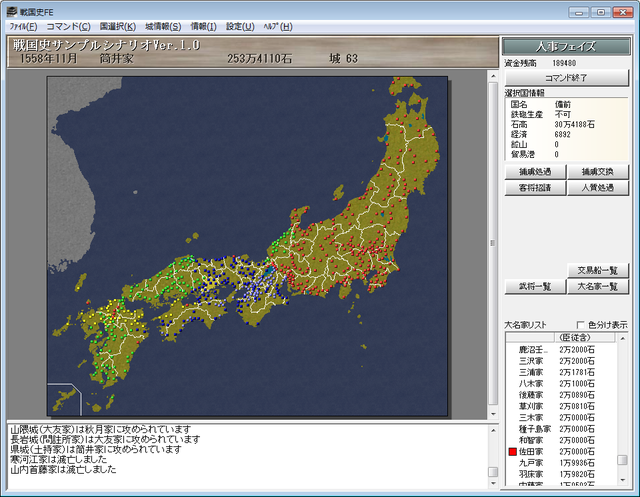Click log line about 長岩城(問註所家)
Screen dimensions: 640x497
point(105,439)
